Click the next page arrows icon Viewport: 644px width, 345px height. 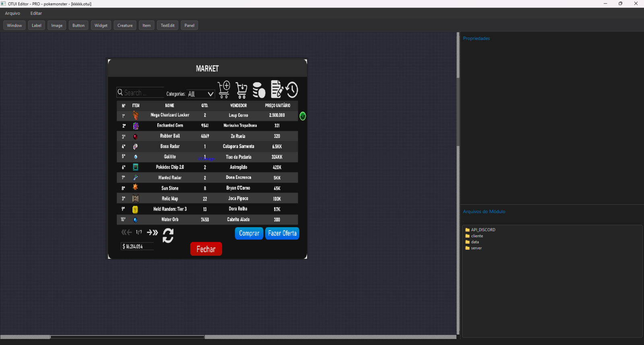[152, 232]
